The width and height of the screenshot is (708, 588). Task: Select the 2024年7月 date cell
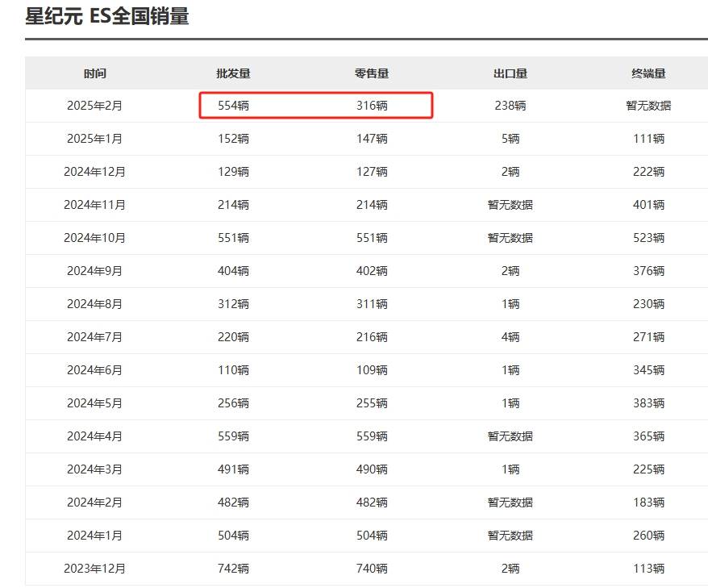(x=95, y=337)
